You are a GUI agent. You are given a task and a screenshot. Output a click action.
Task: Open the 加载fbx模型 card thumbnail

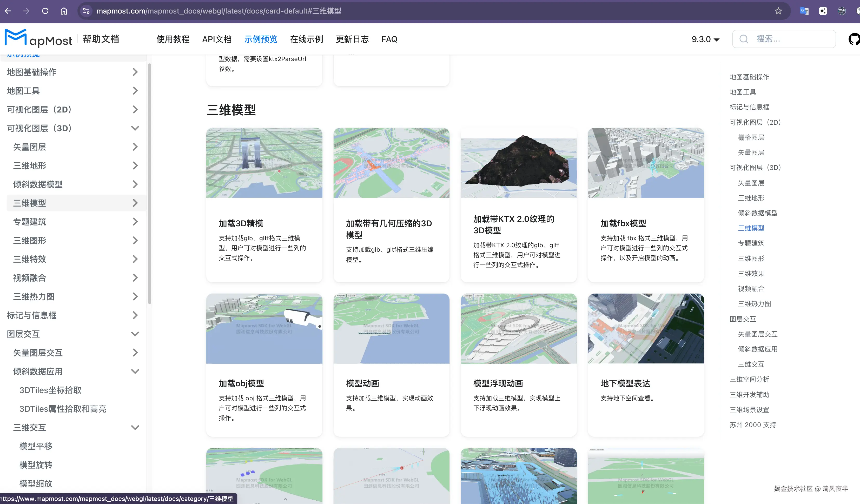645,163
